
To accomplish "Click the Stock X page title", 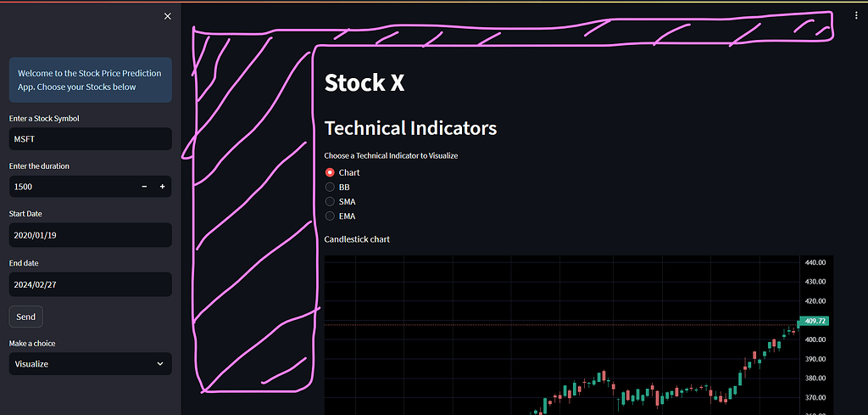I will [364, 82].
